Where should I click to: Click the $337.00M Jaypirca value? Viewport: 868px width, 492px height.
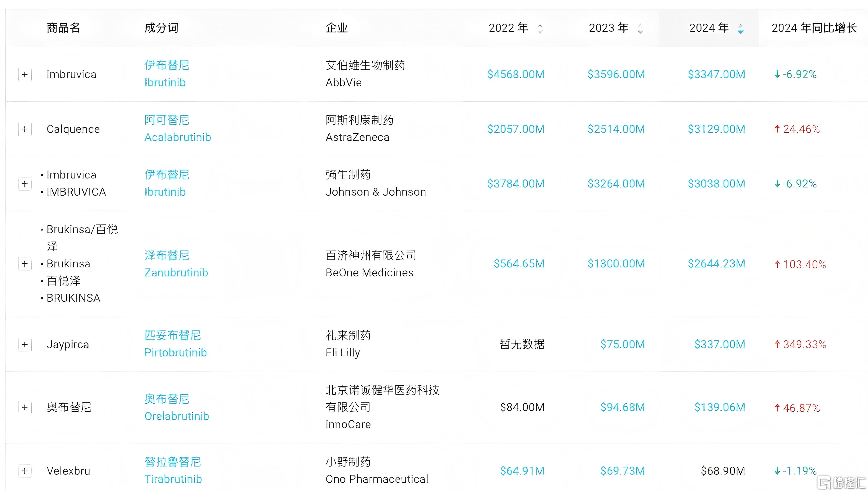[720, 344]
